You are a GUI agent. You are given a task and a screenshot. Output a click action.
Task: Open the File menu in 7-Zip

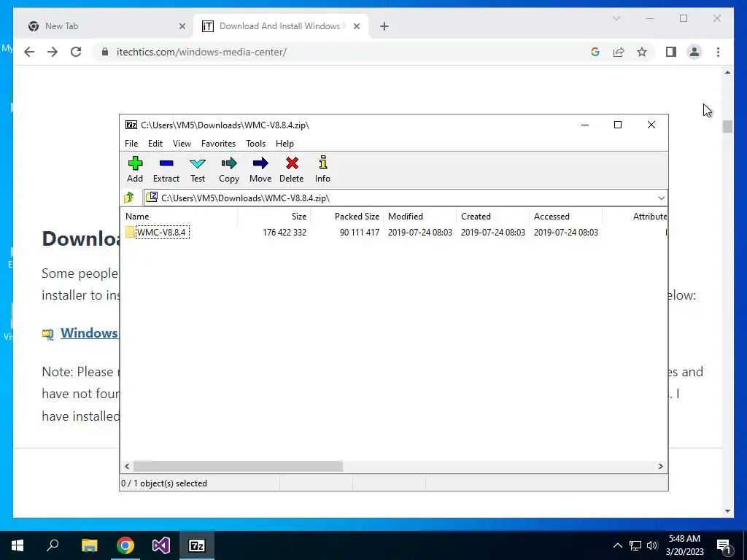[x=131, y=144]
